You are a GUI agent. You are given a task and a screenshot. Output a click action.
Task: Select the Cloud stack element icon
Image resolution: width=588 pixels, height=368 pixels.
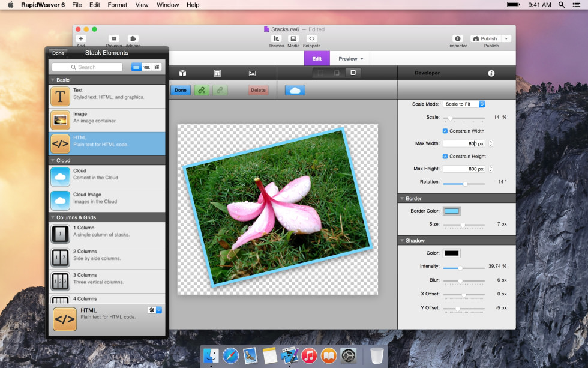coord(60,176)
